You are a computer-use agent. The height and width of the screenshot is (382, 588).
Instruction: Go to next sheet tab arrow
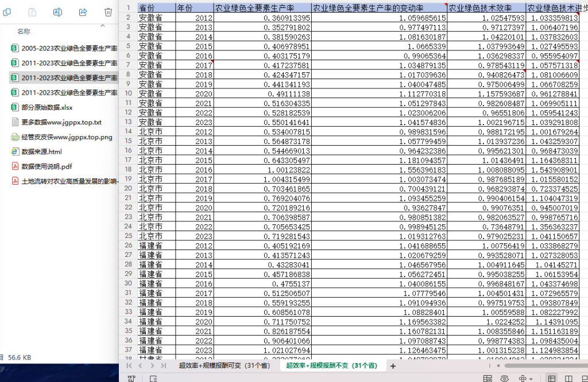[x=152, y=365]
